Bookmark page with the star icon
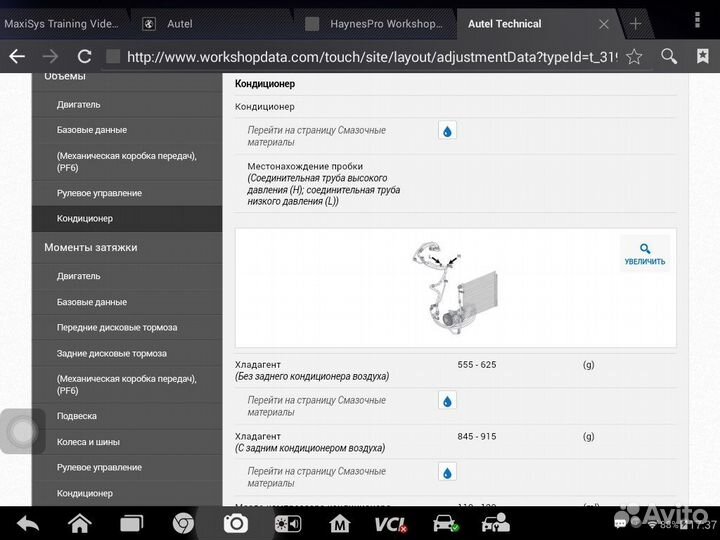 point(634,56)
